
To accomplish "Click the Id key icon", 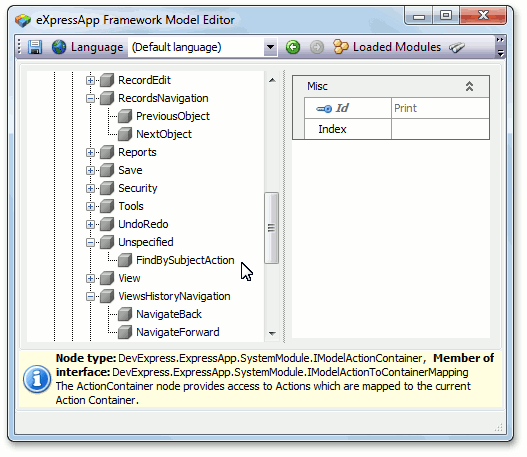I will point(324,109).
